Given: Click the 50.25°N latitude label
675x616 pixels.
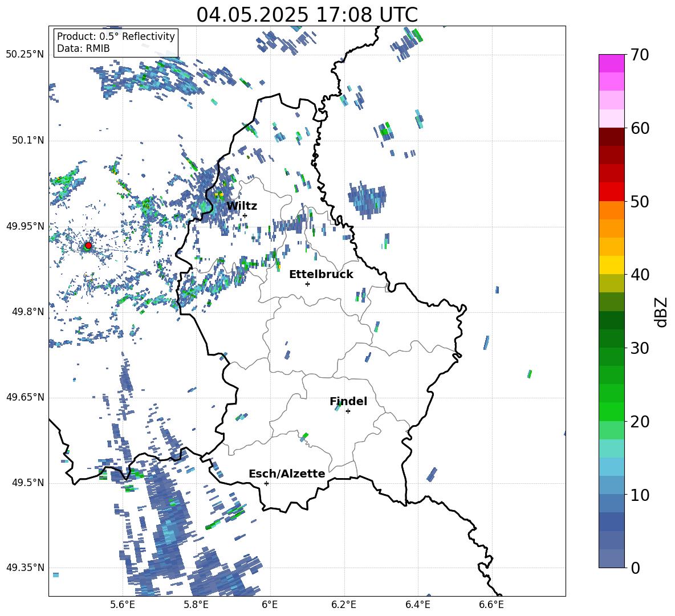Looking at the screenshot, I should click(25, 55).
